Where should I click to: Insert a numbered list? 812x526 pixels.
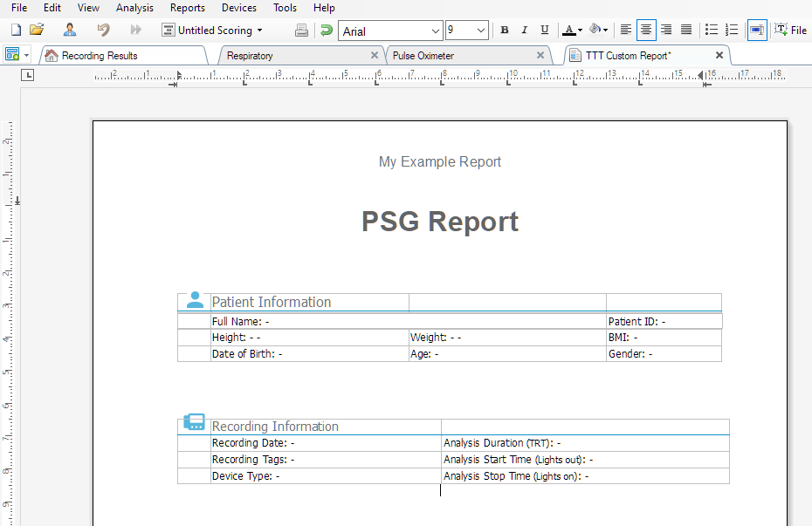[731, 30]
